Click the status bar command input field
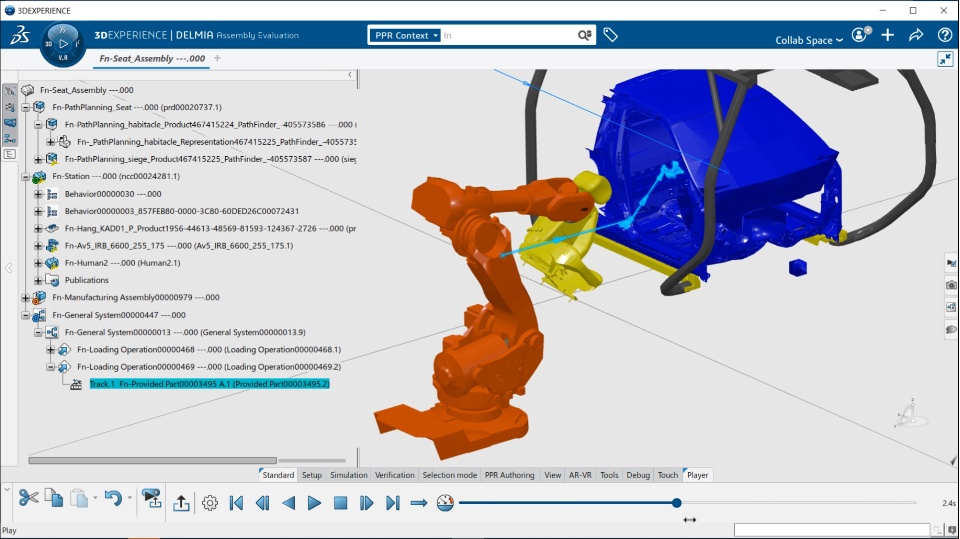This screenshot has height=539, width=960. 831,530
